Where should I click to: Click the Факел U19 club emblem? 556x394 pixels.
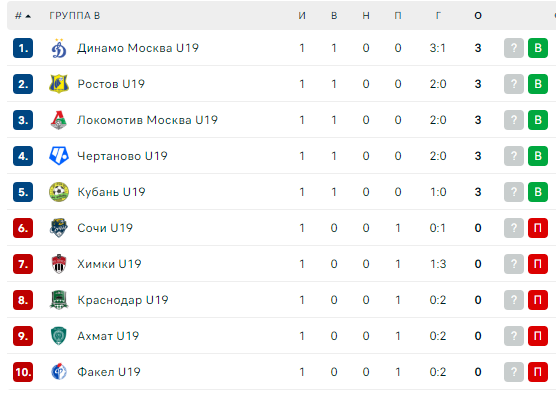point(59,372)
